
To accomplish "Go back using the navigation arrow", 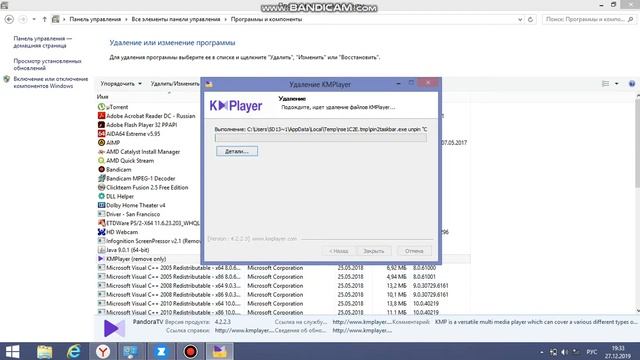I will (9, 19).
